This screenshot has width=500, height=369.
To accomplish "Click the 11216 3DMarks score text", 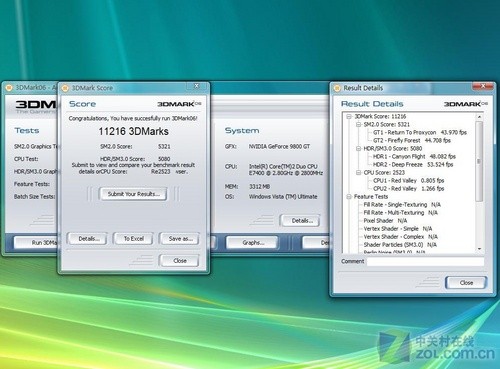I will pos(133,131).
